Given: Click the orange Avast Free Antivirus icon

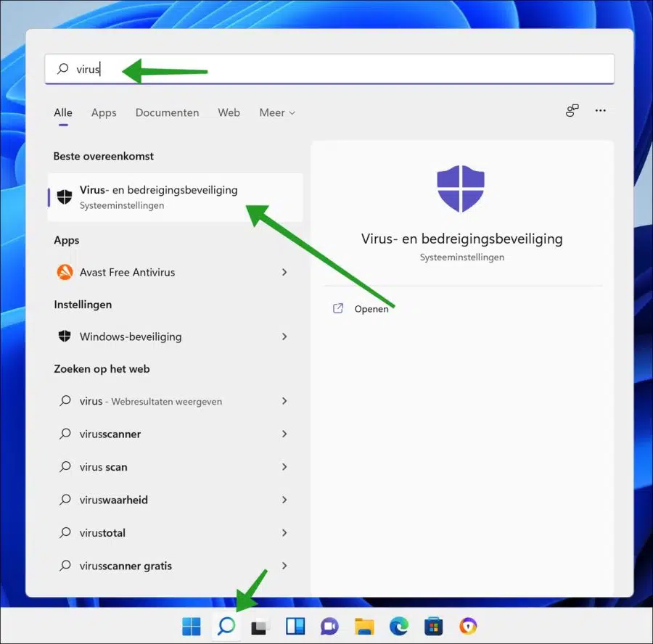Looking at the screenshot, I should coord(65,272).
